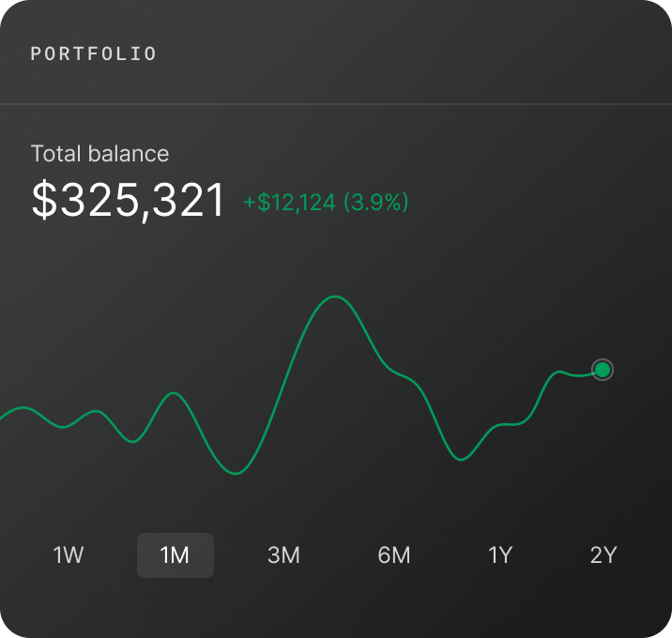Click the +$12,124 gain value

pyautogui.click(x=289, y=203)
